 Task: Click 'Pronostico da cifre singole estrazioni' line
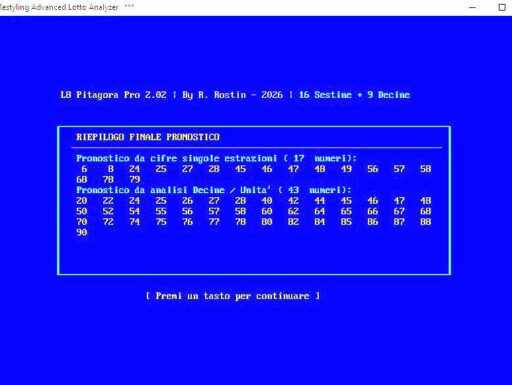217,158
